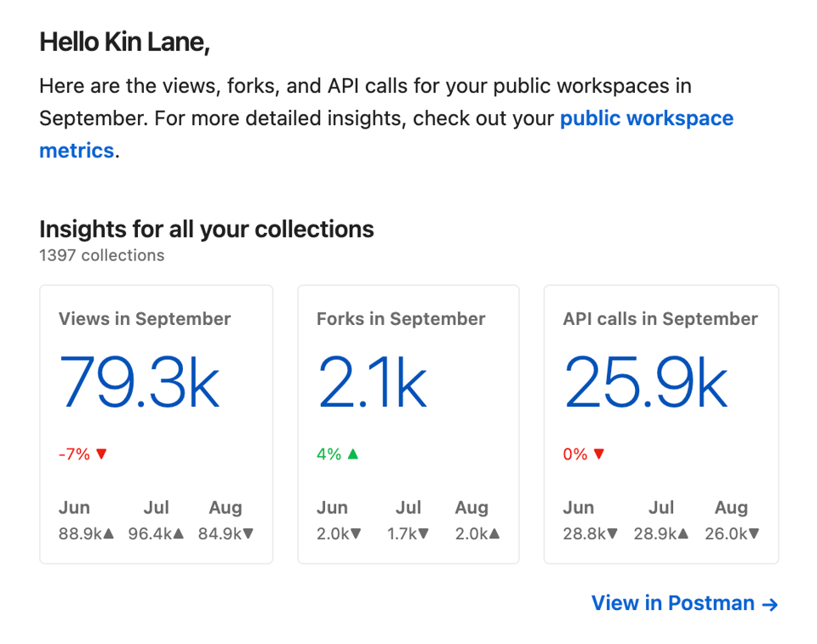Image resolution: width=817 pixels, height=644 pixels.
Task: Click the down arrow next to 26.0k
Action: (754, 534)
